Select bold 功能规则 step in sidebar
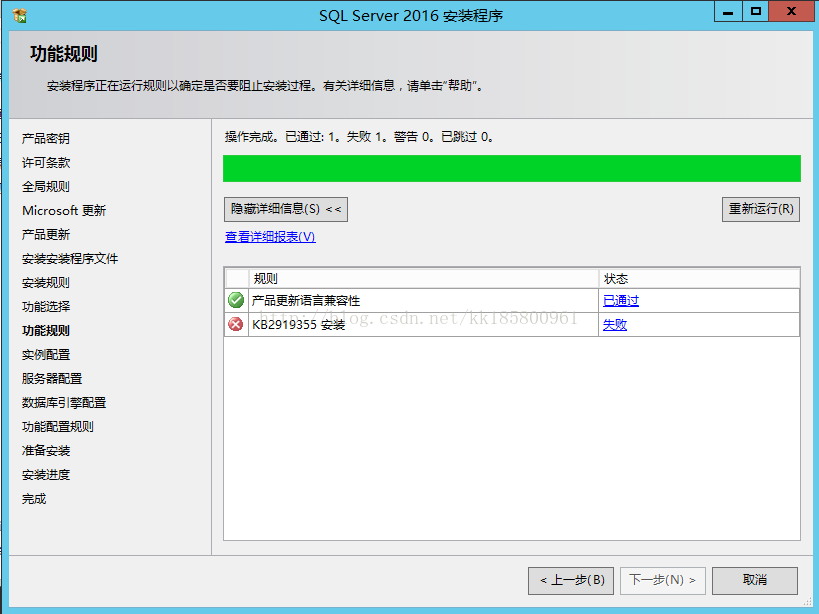Screen dimensions: 819x614 (46, 330)
